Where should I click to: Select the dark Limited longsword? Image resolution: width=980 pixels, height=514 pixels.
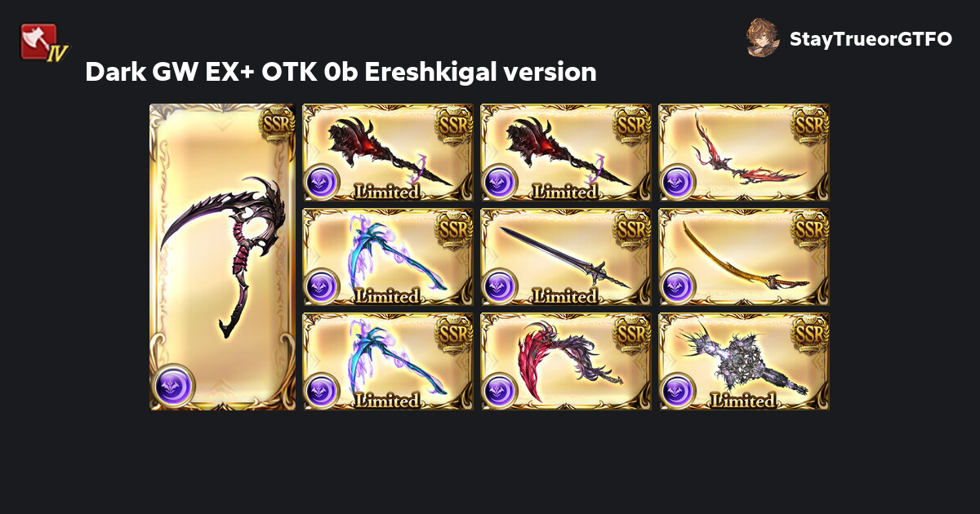click(566, 257)
